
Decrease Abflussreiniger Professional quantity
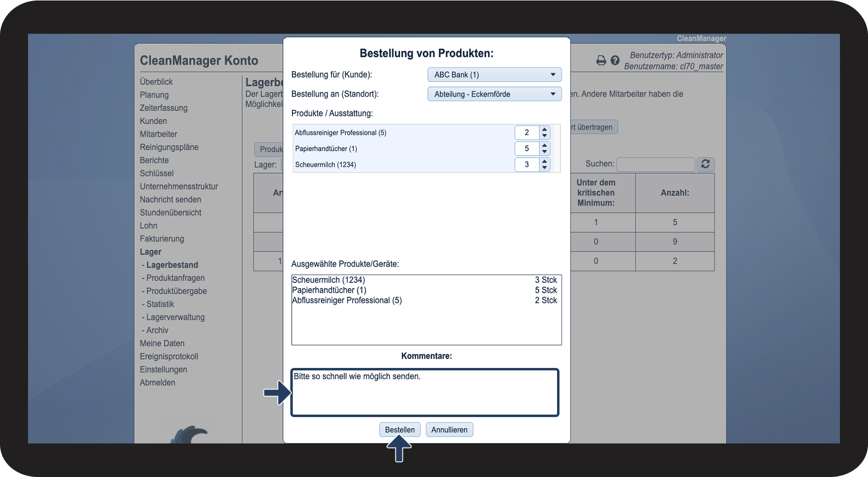544,136
